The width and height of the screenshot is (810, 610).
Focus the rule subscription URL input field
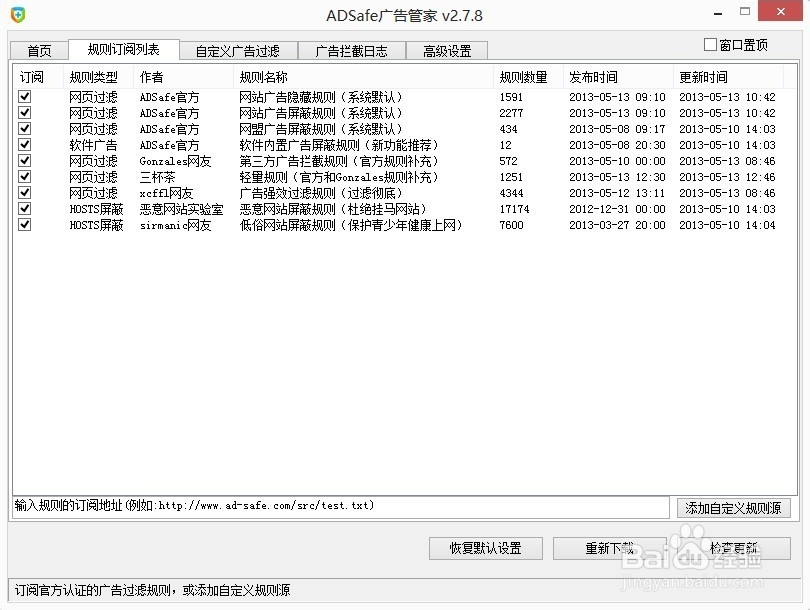341,506
